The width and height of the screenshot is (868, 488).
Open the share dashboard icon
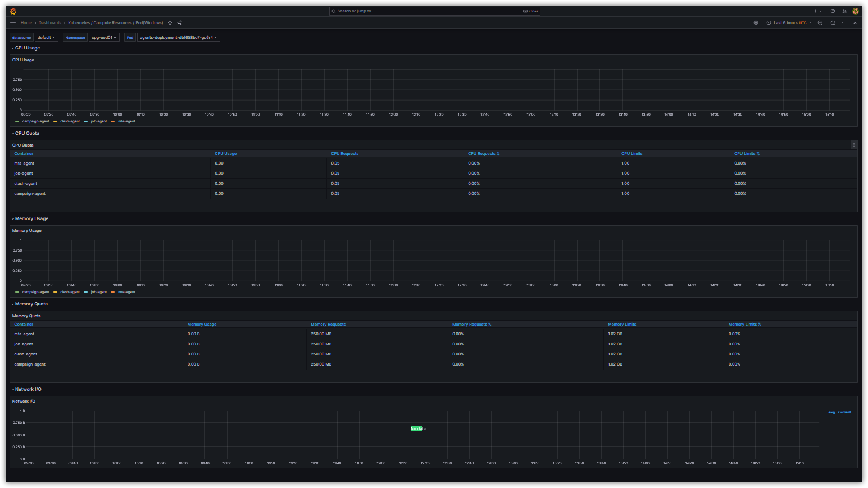coord(179,23)
